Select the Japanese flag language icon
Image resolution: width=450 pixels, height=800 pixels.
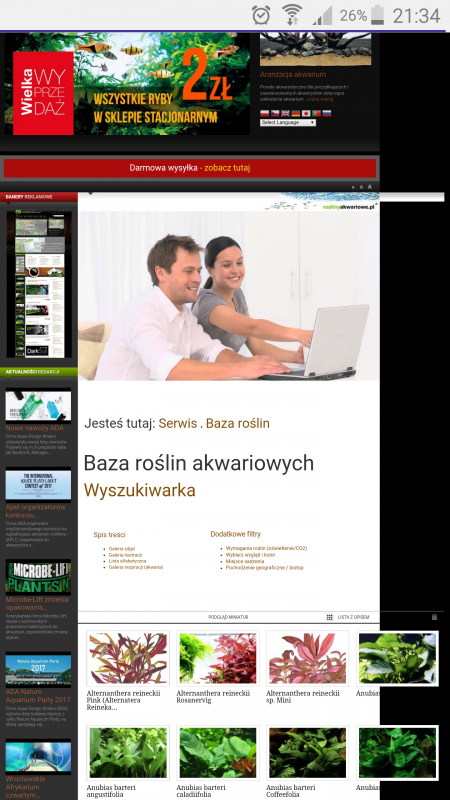pyautogui.click(x=306, y=113)
